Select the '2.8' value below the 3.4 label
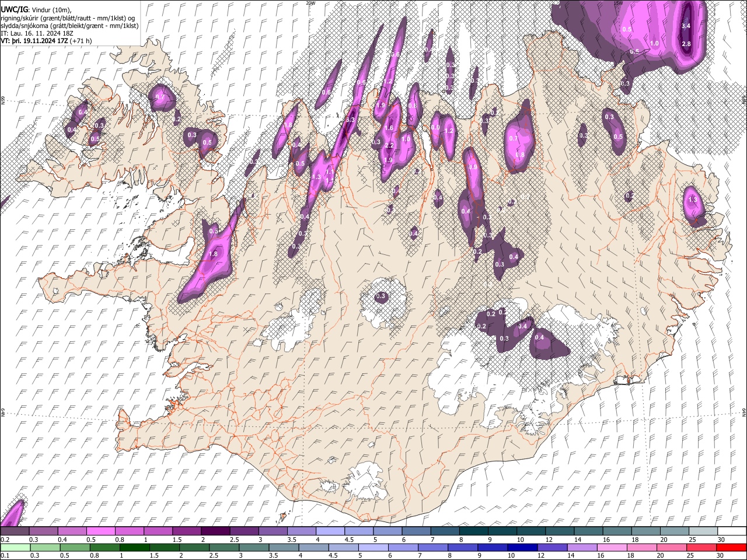 click(x=686, y=44)
